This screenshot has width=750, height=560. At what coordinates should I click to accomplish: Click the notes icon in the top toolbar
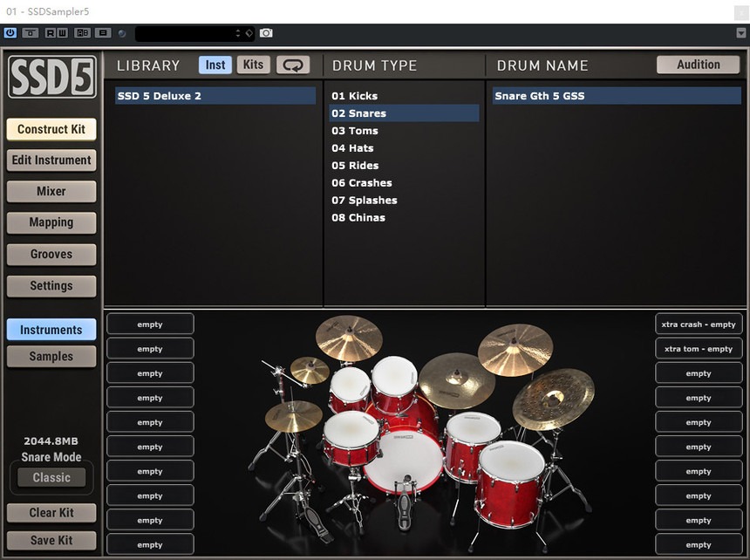pos(102,33)
